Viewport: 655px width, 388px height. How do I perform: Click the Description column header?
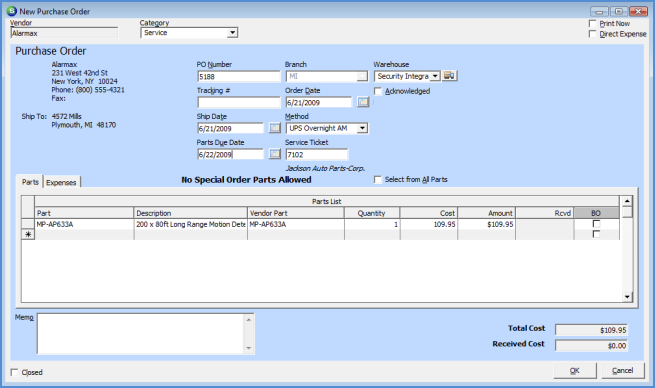(190, 213)
